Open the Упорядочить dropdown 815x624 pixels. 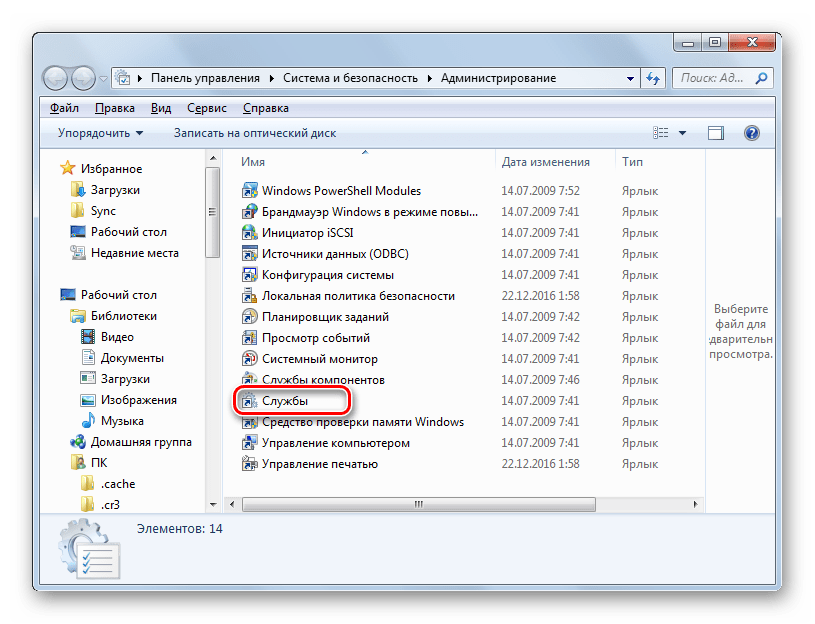[x=100, y=133]
